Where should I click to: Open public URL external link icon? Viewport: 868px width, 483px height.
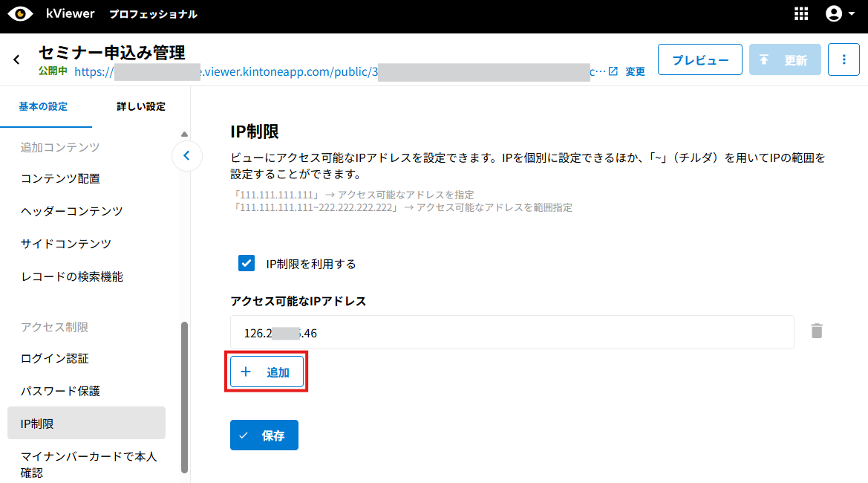pyautogui.click(x=613, y=71)
